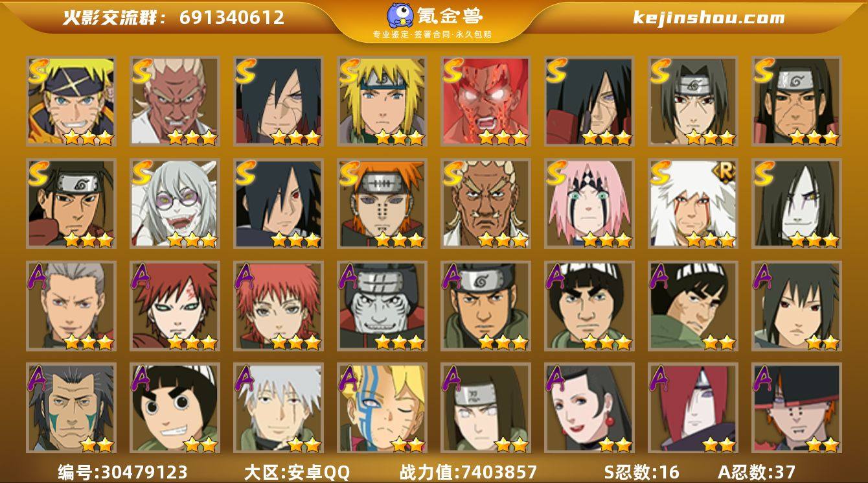Open the kejinshou.com website link
The width and height of the screenshot is (868, 483).
point(709,18)
